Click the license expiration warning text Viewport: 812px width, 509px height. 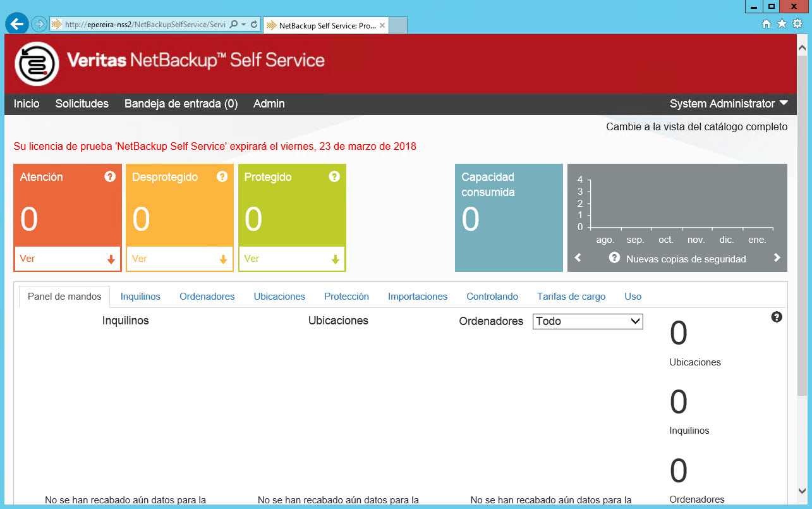coord(215,147)
